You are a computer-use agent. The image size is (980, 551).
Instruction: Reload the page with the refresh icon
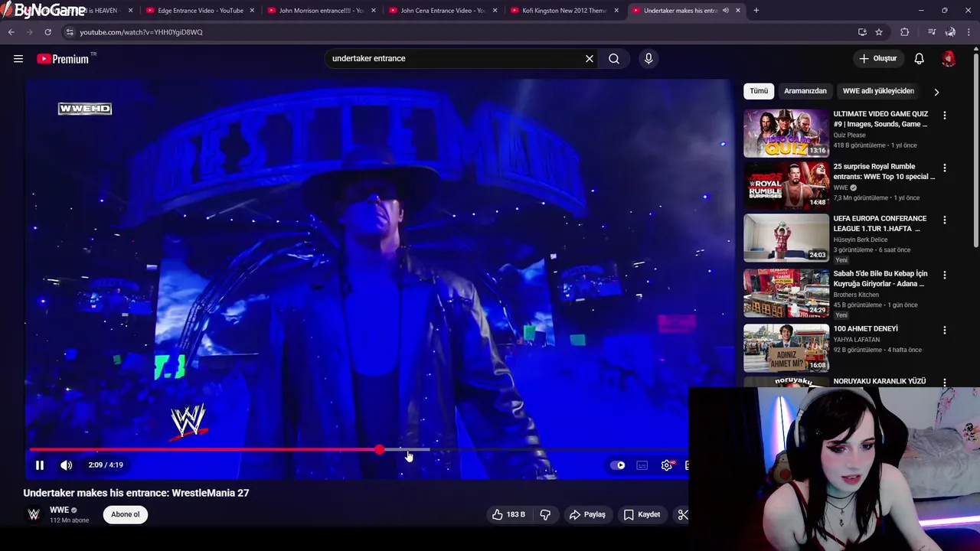47,32
